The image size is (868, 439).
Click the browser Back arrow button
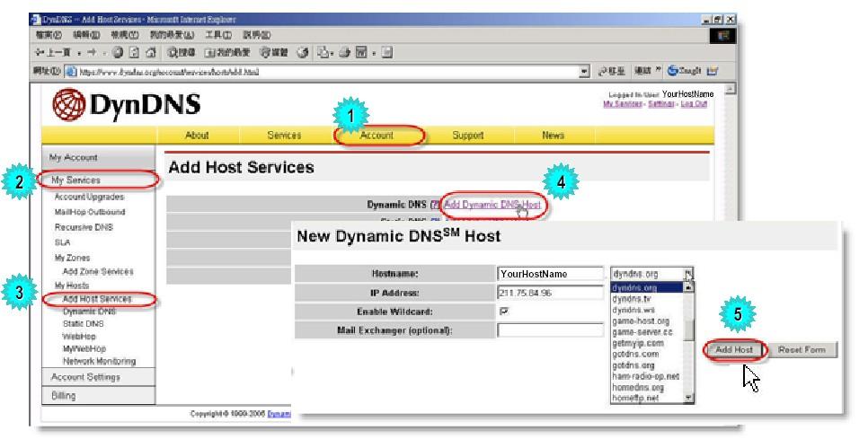(x=54, y=53)
